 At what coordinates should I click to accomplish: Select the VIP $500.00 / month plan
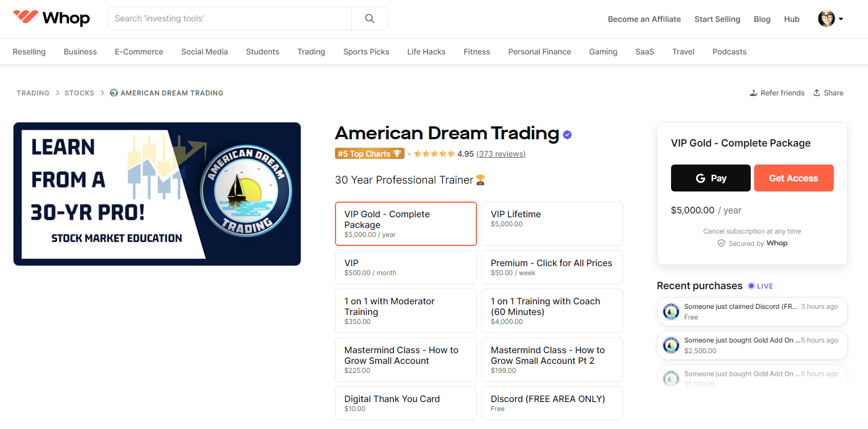pyautogui.click(x=406, y=267)
